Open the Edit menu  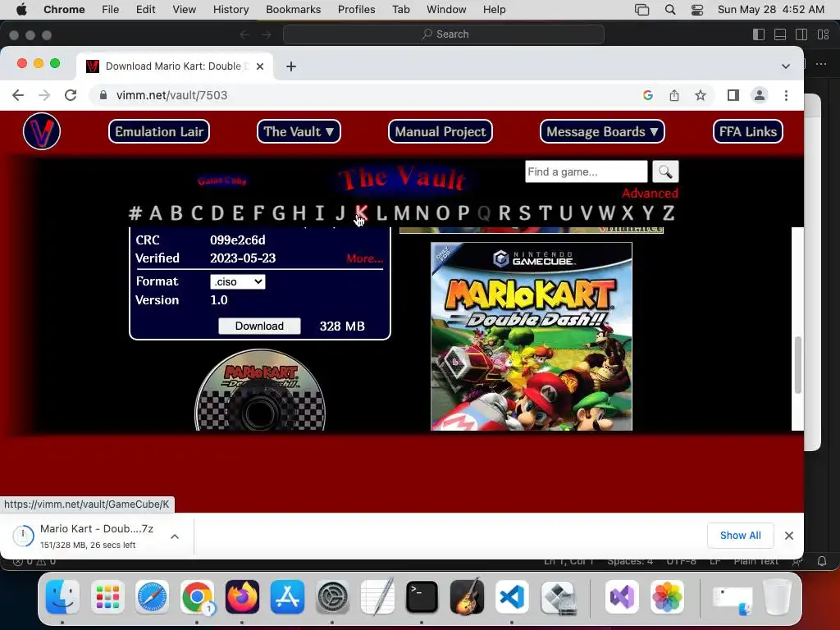tap(145, 10)
